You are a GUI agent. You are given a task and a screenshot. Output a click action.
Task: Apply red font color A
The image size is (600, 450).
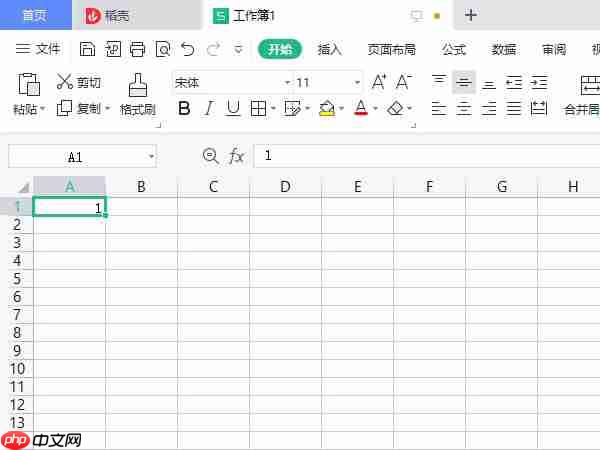coord(361,108)
